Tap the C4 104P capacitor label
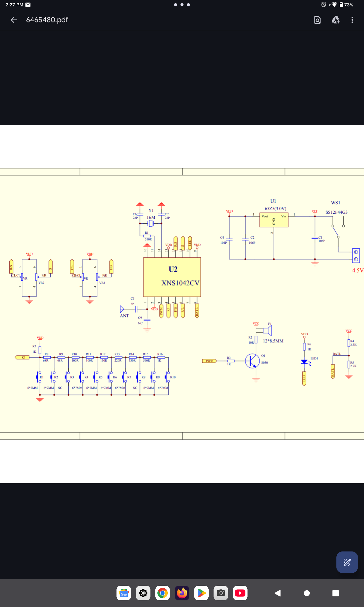This screenshot has height=607, width=364. pyautogui.click(x=223, y=240)
